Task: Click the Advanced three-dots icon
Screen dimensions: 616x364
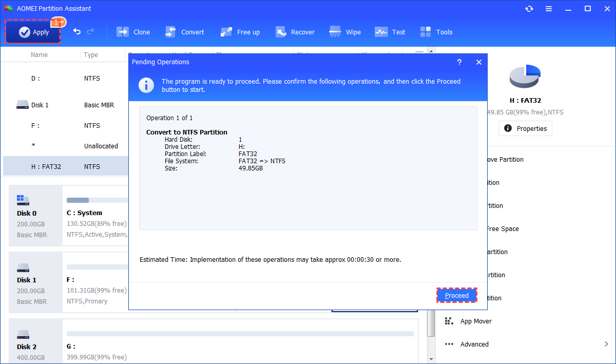Action: click(449, 344)
